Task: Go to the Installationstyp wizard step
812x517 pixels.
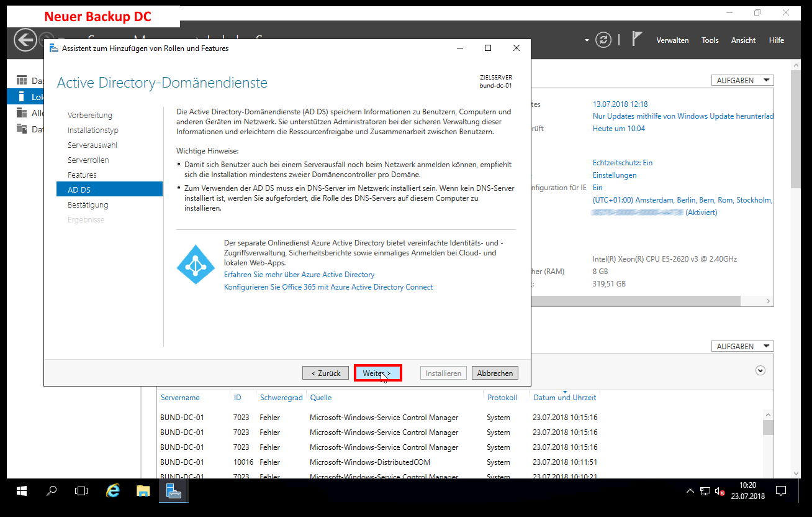Action: (x=93, y=130)
